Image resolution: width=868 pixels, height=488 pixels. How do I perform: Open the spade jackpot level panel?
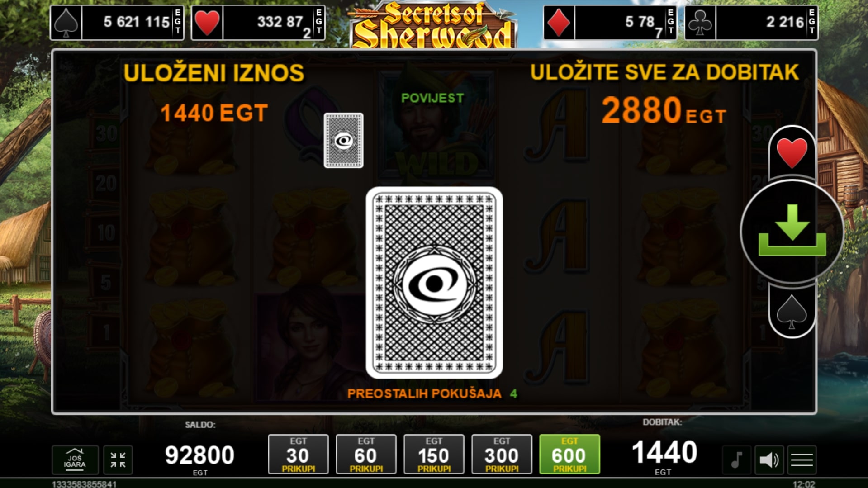(117, 22)
